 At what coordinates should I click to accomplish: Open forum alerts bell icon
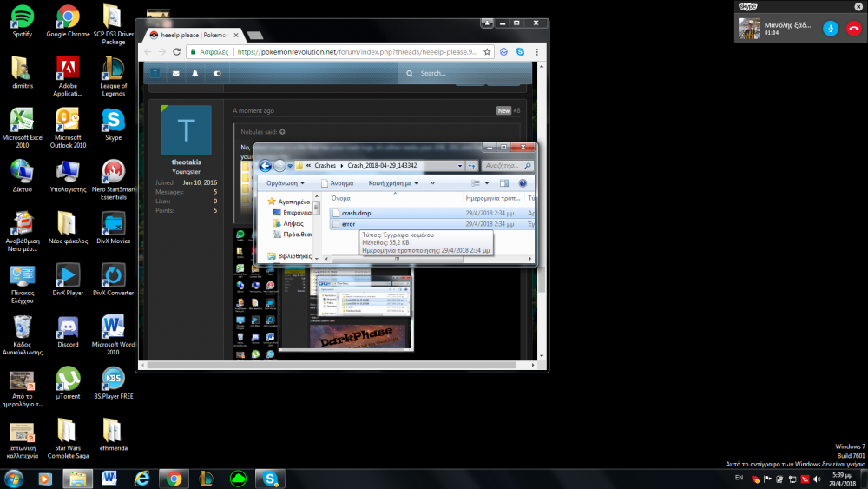(x=195, y=74)
